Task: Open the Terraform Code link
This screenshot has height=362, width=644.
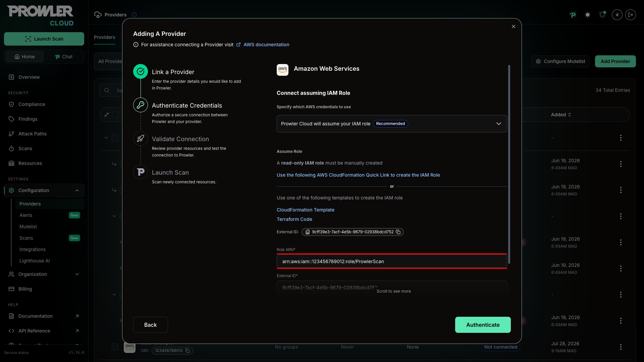Action: 294,219
